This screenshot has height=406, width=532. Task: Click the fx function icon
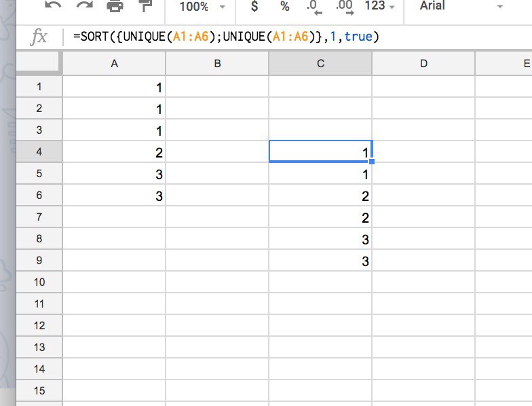tap(38, 37)
